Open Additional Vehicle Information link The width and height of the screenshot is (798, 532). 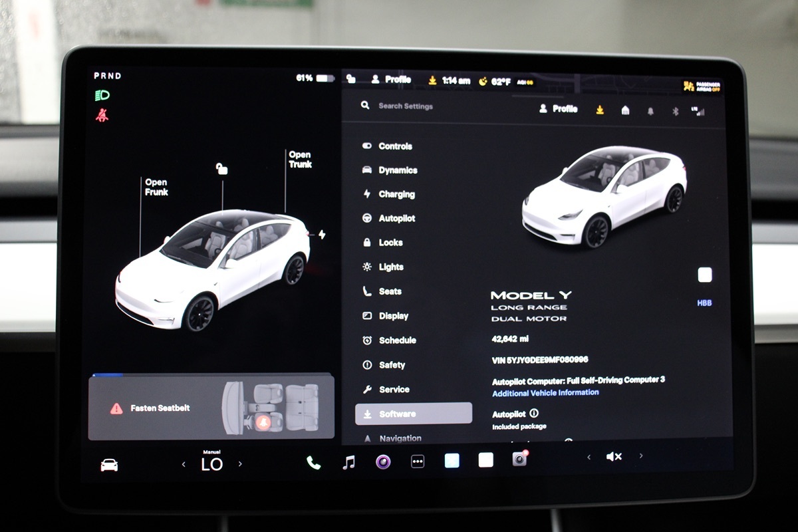click(x=545, y=393)
